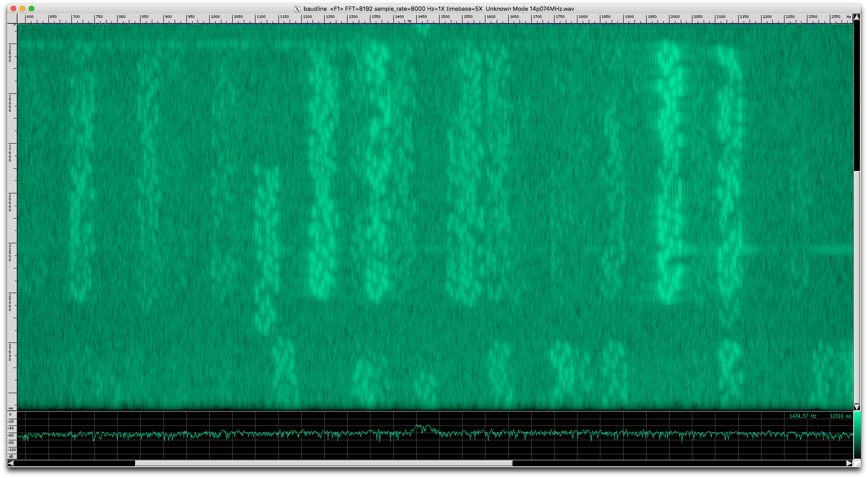Image resolution: width=868 pixels, height=478 pixels.
Task: Click the ms unit label on time ruler
Action: click(11, 408)
